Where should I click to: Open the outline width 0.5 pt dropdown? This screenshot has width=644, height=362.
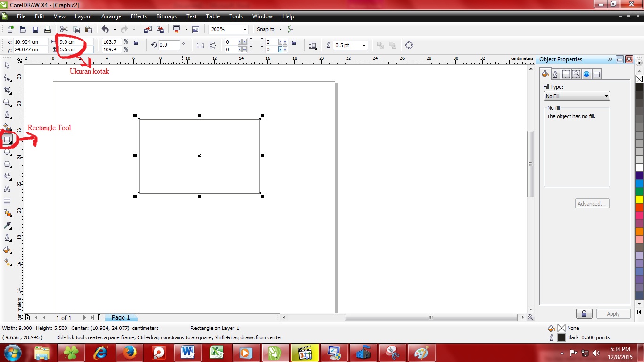pos(364,45)
